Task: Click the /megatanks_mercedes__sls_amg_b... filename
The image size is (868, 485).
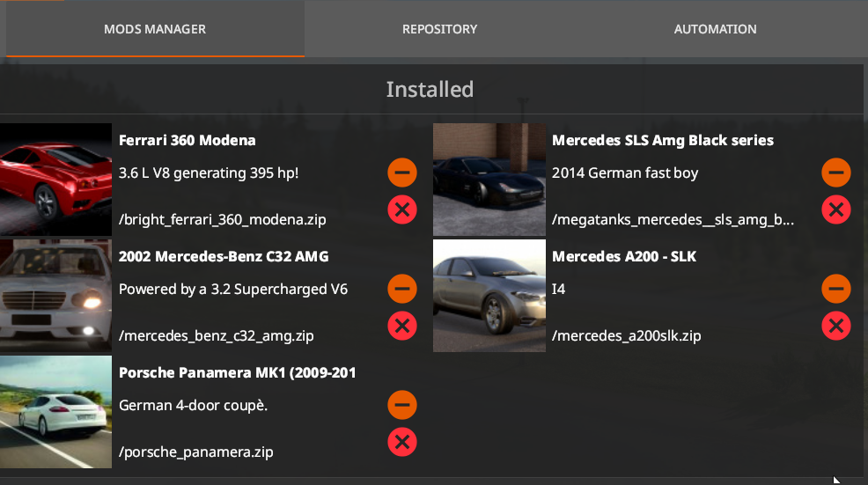Action: pos(673,220)
